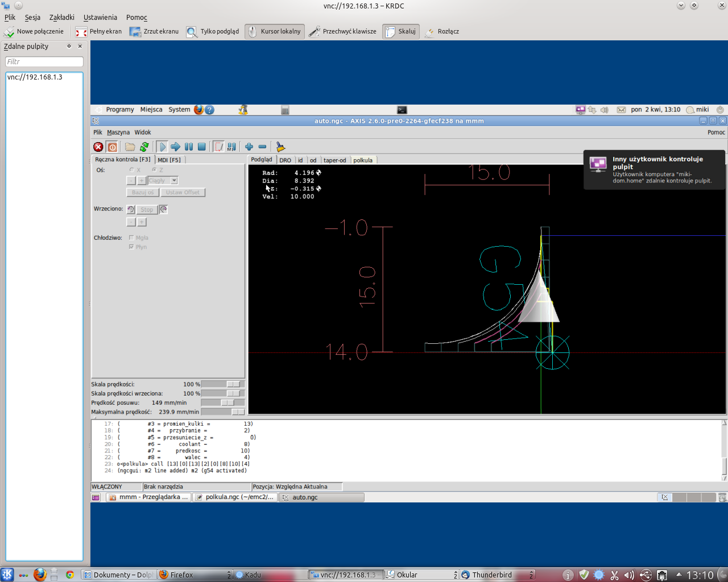This screenshot has height=582, width=728.
Task: Click the remote volume speaker icon
Action: pyautogui.click(x=604, y=110)
